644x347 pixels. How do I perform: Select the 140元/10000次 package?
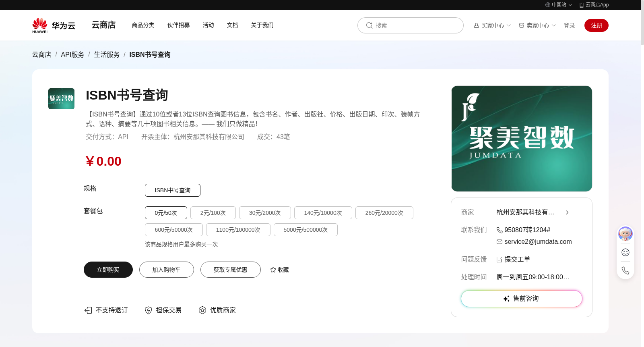point(323,213)
